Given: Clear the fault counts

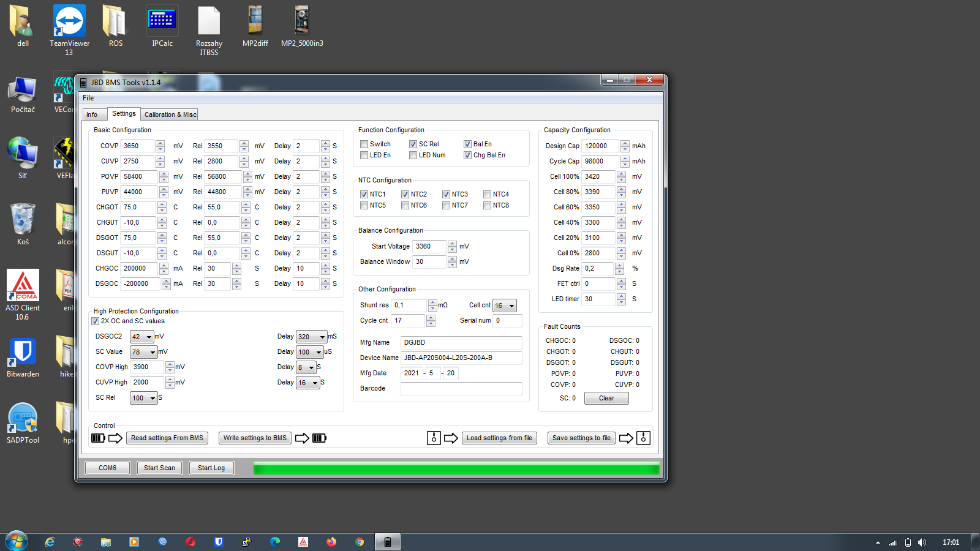Looking at the screenshot, I should coord(606,398).
